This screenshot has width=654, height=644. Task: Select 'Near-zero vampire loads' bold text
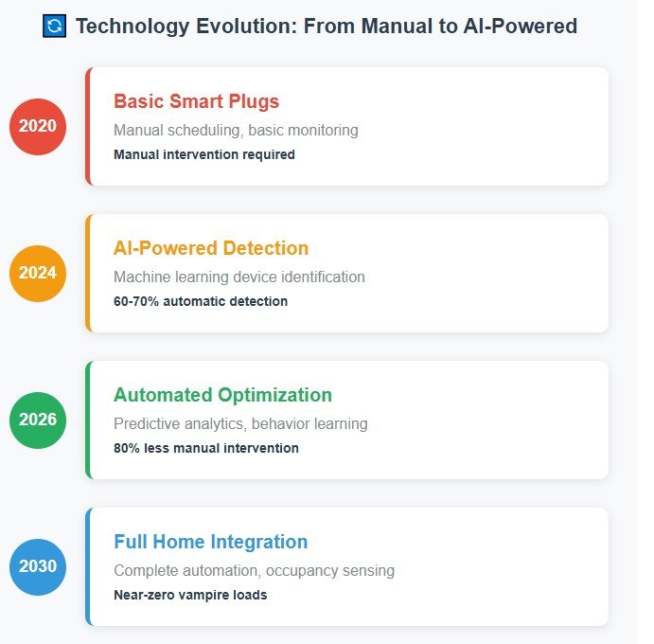tap(190, 595)
